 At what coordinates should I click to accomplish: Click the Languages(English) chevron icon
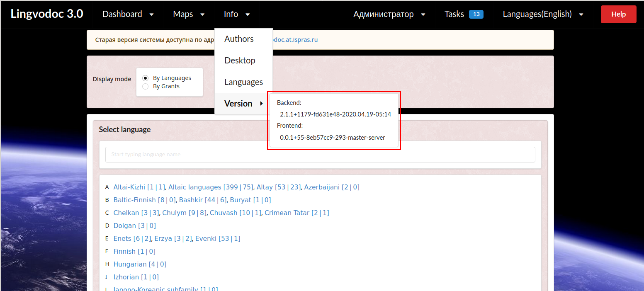[582, 14]
